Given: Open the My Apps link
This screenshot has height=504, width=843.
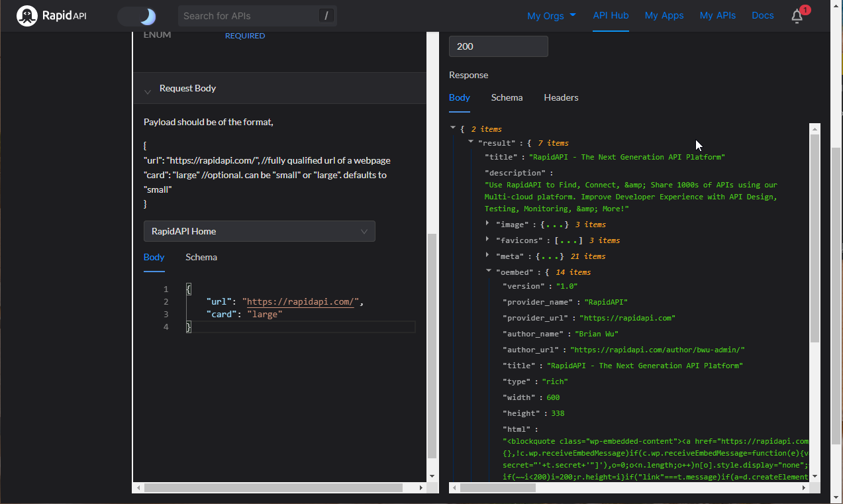Looking at the screenshot, I should (x=664, y=16).
